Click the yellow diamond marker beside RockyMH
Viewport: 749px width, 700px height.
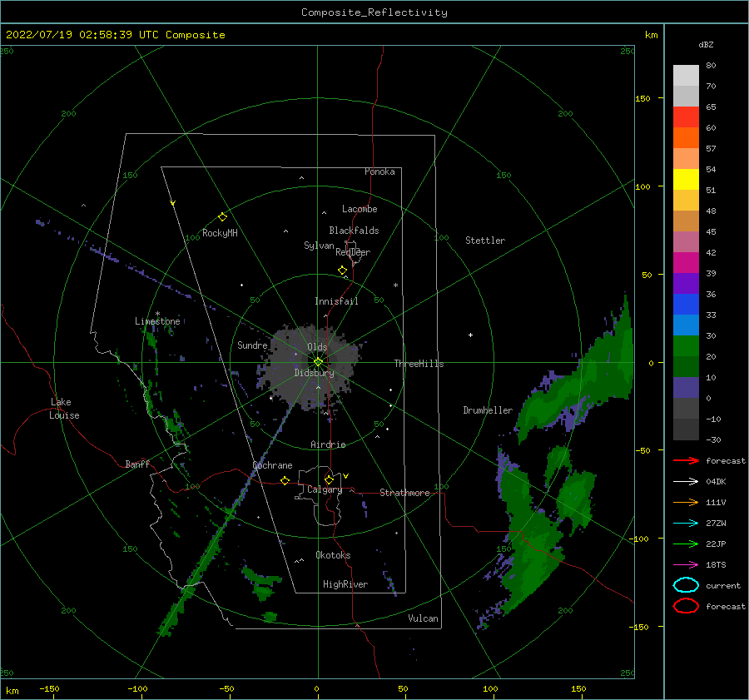[x=222, y=217]
